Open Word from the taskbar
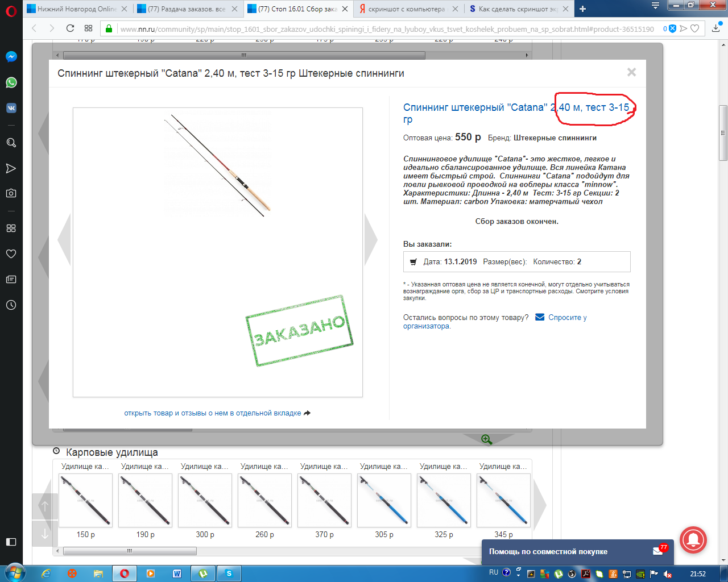 point(177,573)
